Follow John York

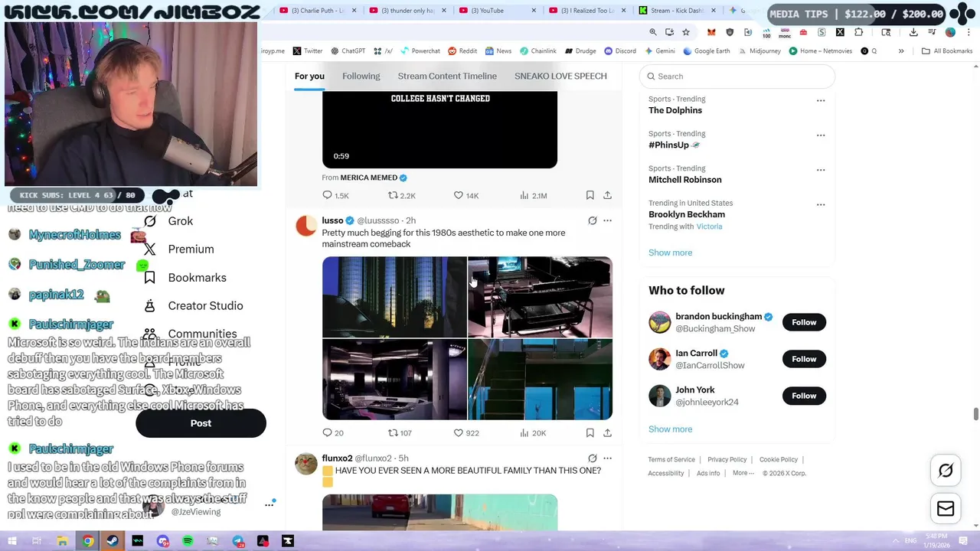tap(804, 396)
